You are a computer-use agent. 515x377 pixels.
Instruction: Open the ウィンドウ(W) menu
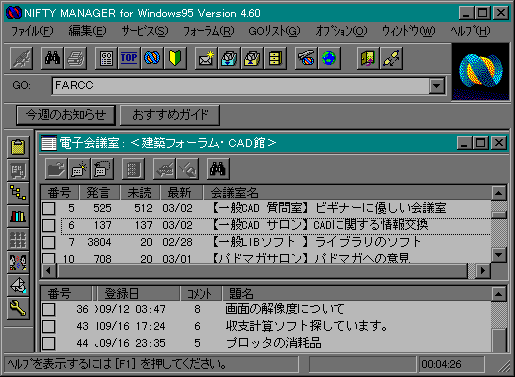click(x=409, y=31)
